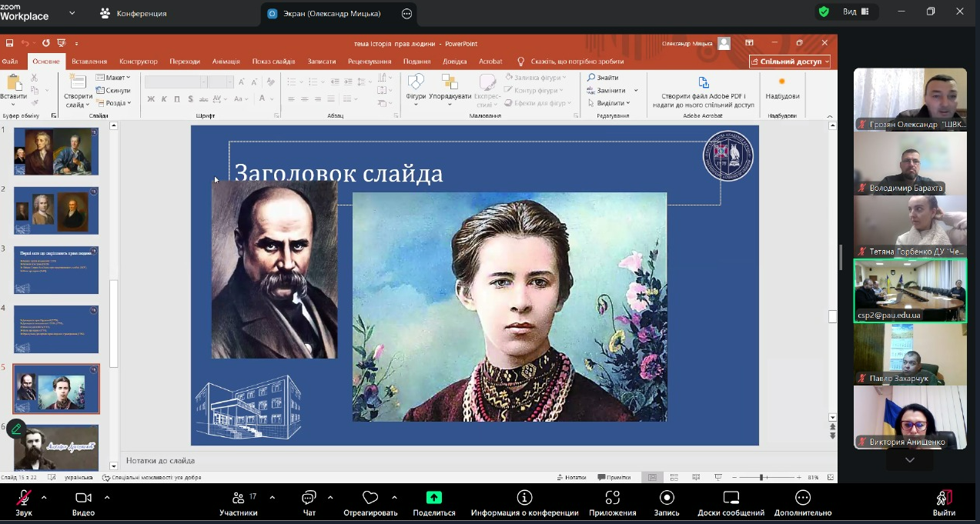Viewport: 980px width, 524px height.
Task: Expand the Вид view layout menu
Action: (855, 12)
